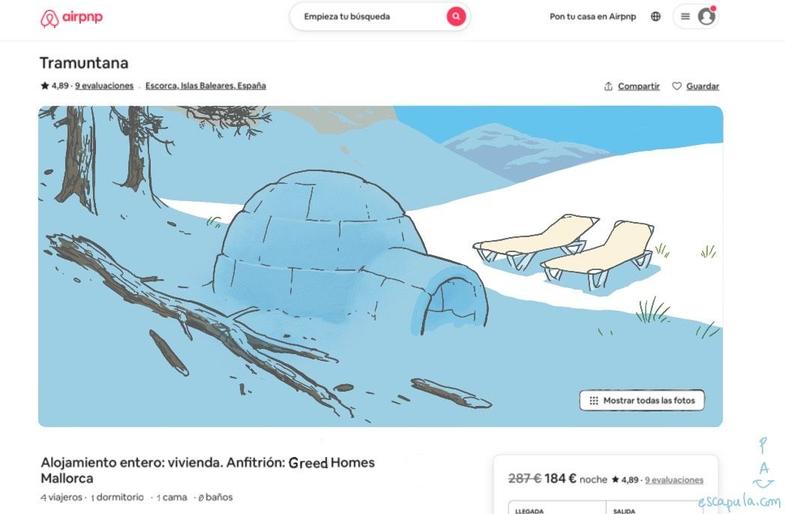Click Pon tu casa en Airpnp

(593, 17)
